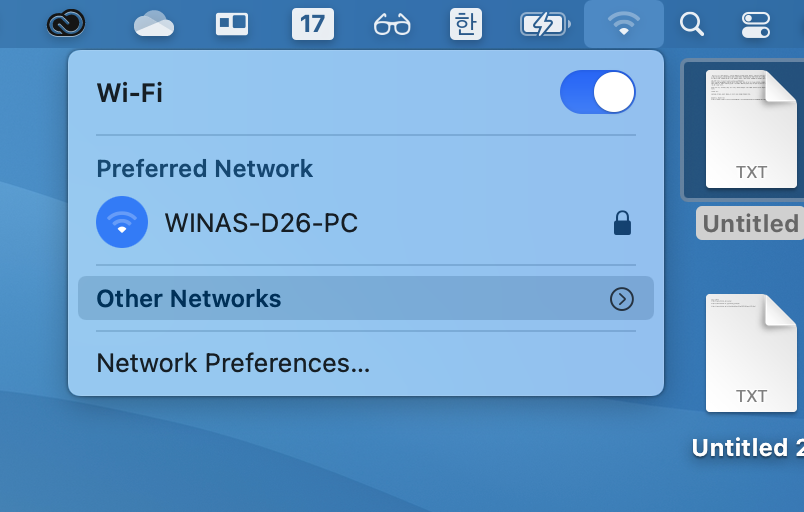This screenshot has height=512, width=804.
Task: Click blue Wi-Fi circle beside WINAS-D26-PC
Action: click(122, 222)
